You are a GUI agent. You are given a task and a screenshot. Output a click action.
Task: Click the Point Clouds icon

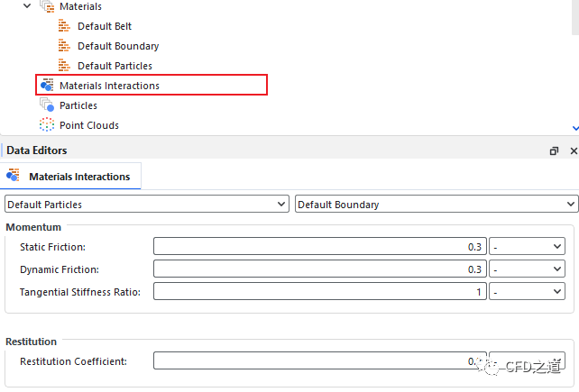47,125
